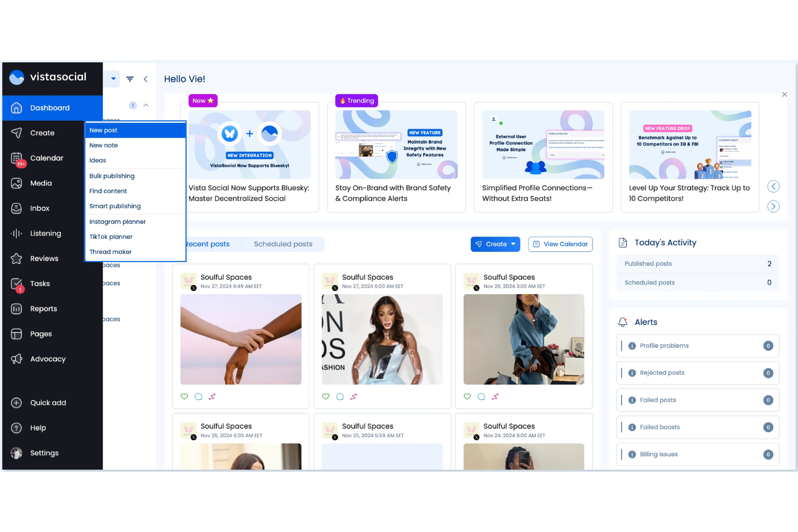Open the Media section from the sidebar
The height and width of the screenshot is (532, 798).
(39, 183)
